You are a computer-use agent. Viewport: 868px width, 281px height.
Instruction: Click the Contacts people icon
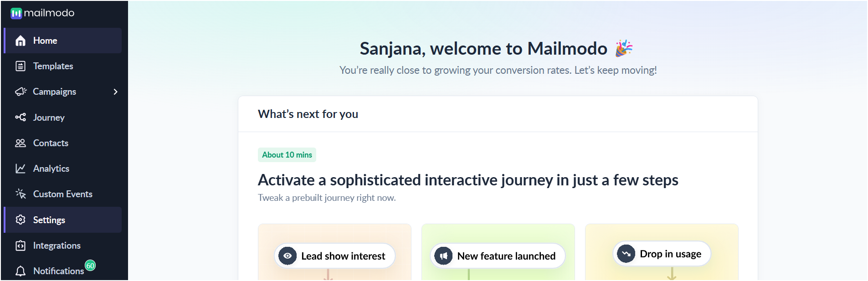(x=21, y=143)
